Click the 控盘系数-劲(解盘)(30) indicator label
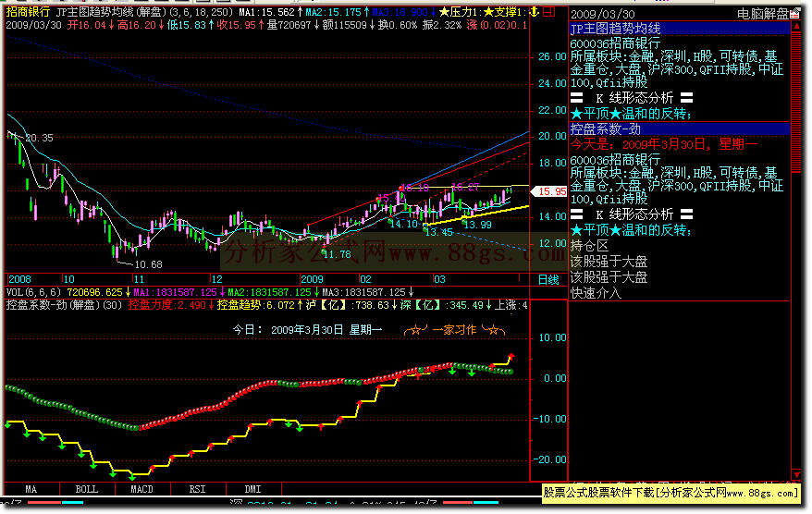 [63, 305]
